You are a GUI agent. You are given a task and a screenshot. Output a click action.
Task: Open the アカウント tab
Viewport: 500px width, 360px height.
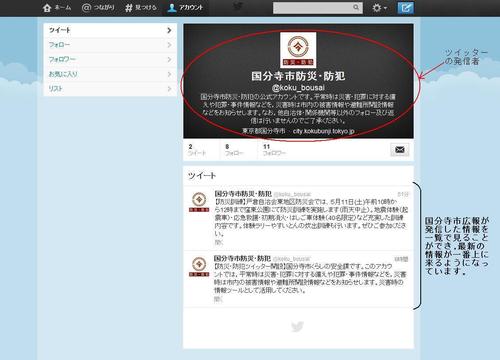pyautogui.click(x=185, y=7)
